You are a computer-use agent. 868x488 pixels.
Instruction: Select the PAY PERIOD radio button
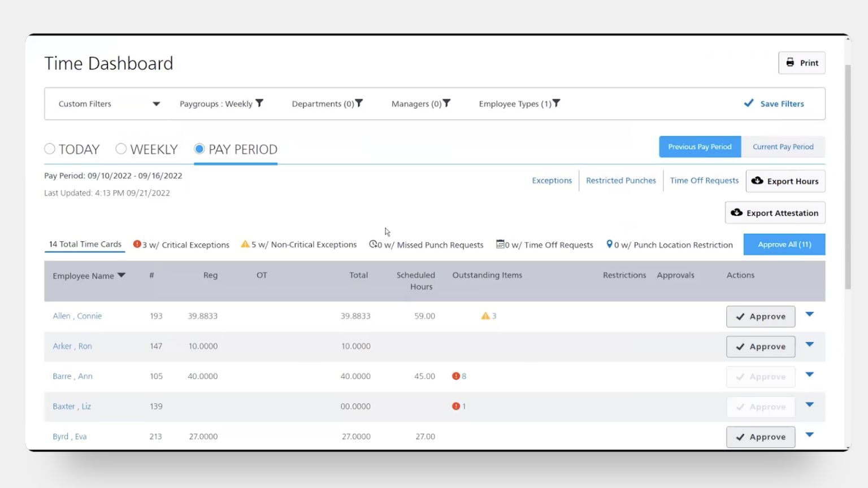coord(199,149)
